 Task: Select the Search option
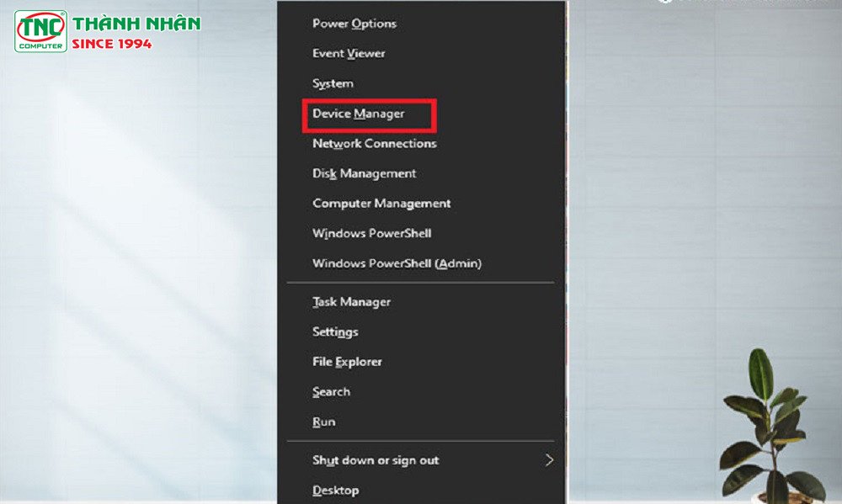pyautogui.click(x=331, y=391)
